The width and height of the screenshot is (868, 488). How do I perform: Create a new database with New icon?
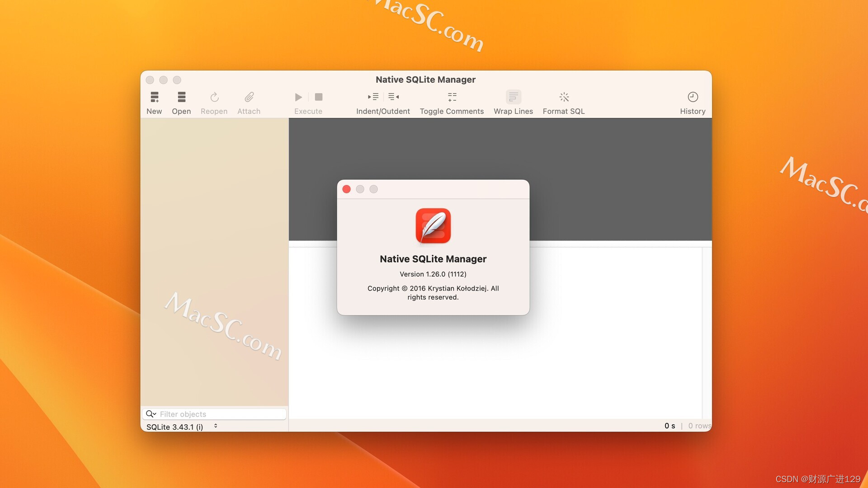[154, 97]
